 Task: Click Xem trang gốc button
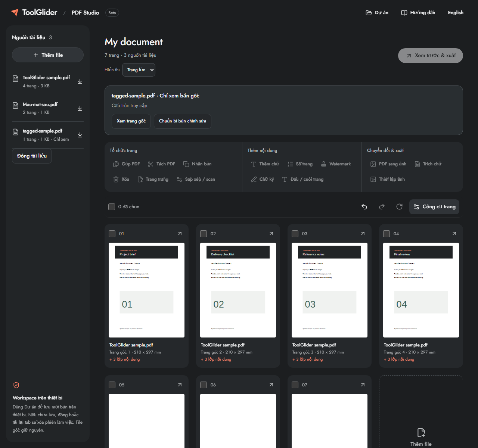click(131, 121)
